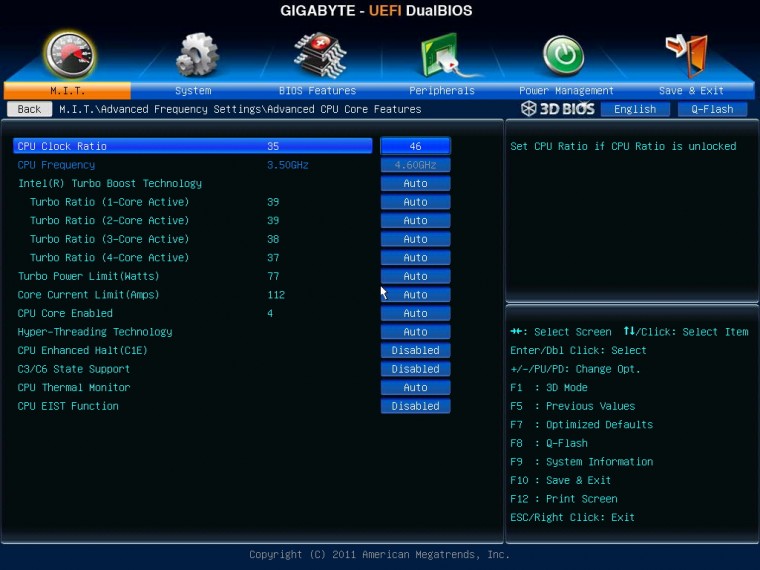Click the F8 Q-Flash help line
Screen dimensions: 760x570
549,443
